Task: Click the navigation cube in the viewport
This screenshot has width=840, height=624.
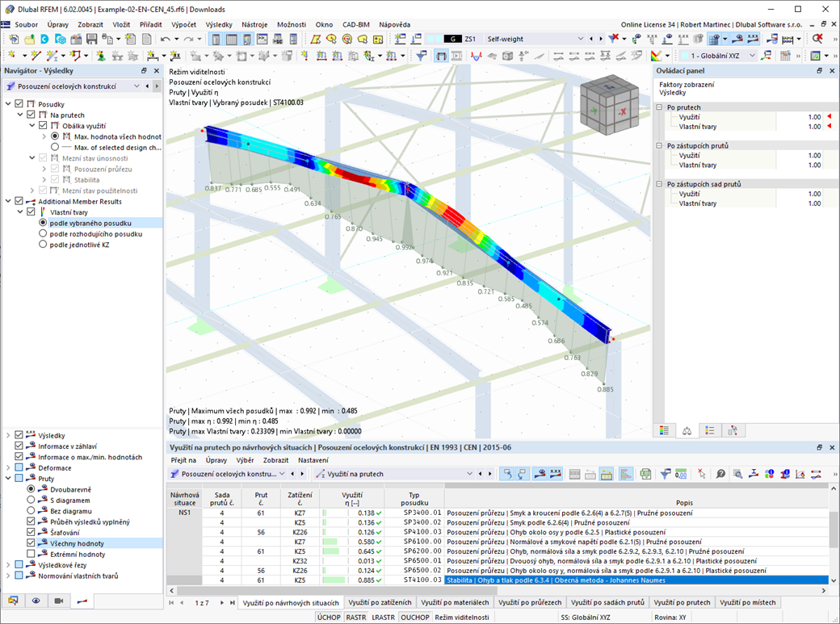Action: [608, 105]
